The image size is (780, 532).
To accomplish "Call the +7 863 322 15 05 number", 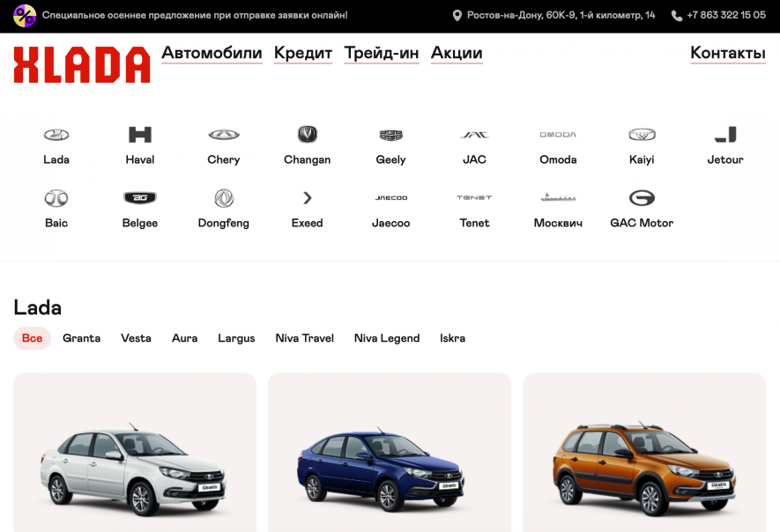I will (x=725, y=15).
